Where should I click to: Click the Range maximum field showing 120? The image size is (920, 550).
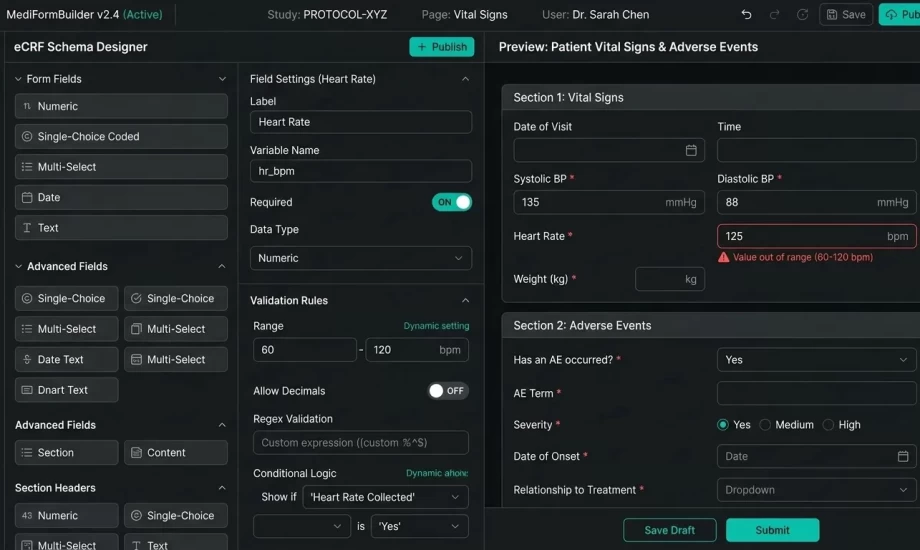click(x=417, y=350)
